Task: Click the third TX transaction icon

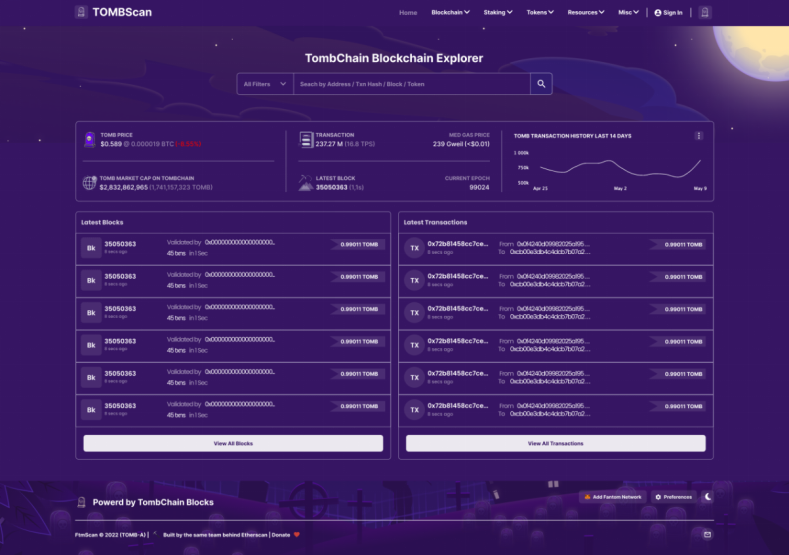Action: point(415,312)
